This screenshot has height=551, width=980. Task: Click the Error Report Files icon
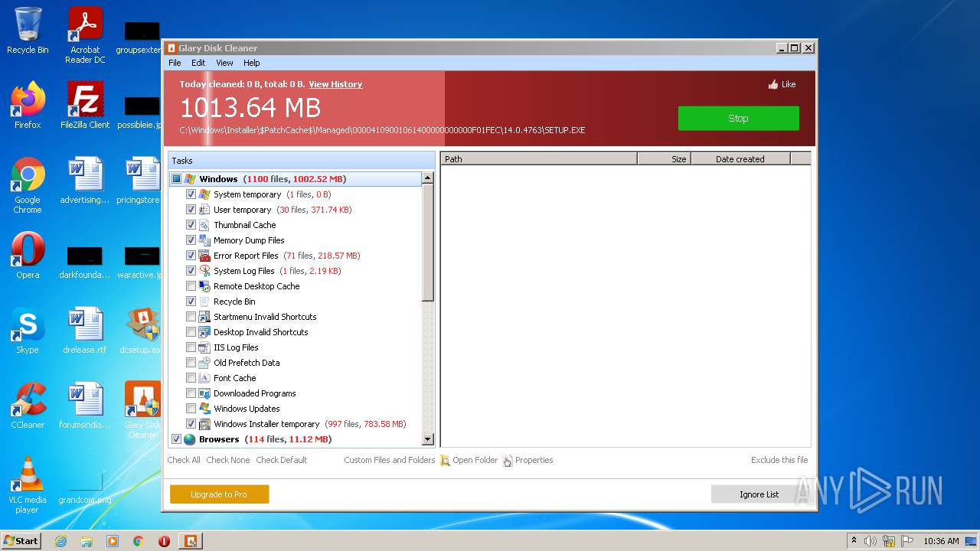click(204, 256)
